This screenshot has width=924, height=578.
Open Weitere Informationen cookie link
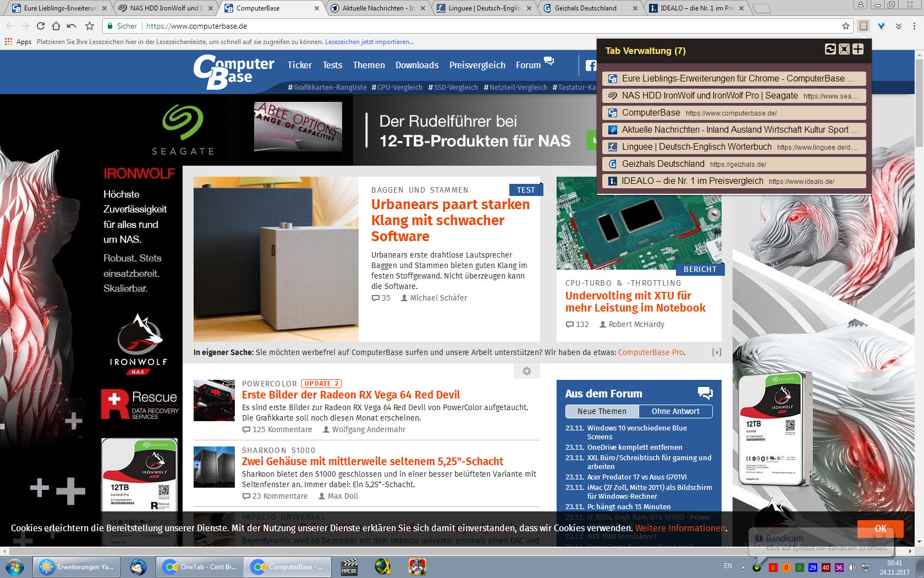(680, 528)
